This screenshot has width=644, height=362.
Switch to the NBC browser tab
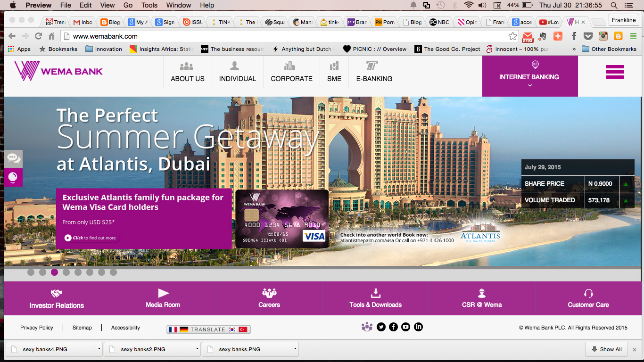[x=439, y=22]
